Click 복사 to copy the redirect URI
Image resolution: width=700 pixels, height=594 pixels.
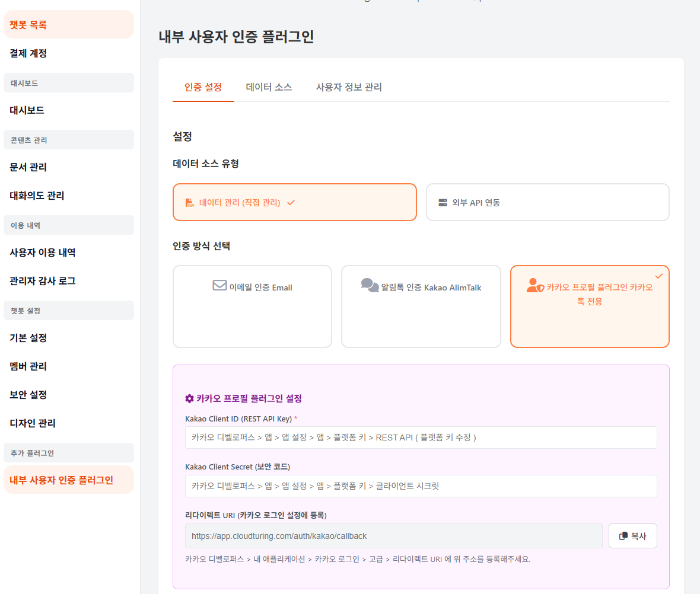coord(632,535)
